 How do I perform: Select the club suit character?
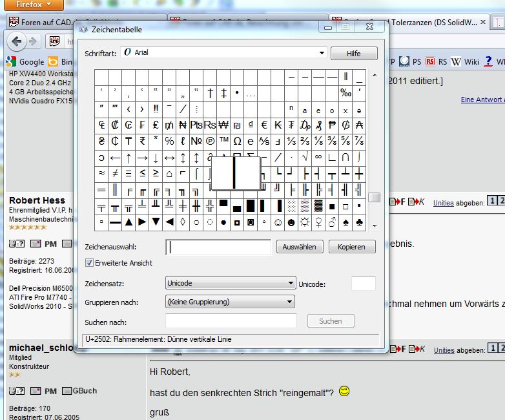pos(359,223)
